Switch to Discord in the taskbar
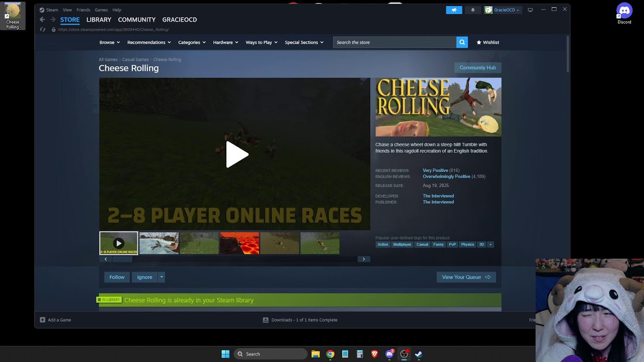Viewport: 644px width, 362px height. point(389,354)
